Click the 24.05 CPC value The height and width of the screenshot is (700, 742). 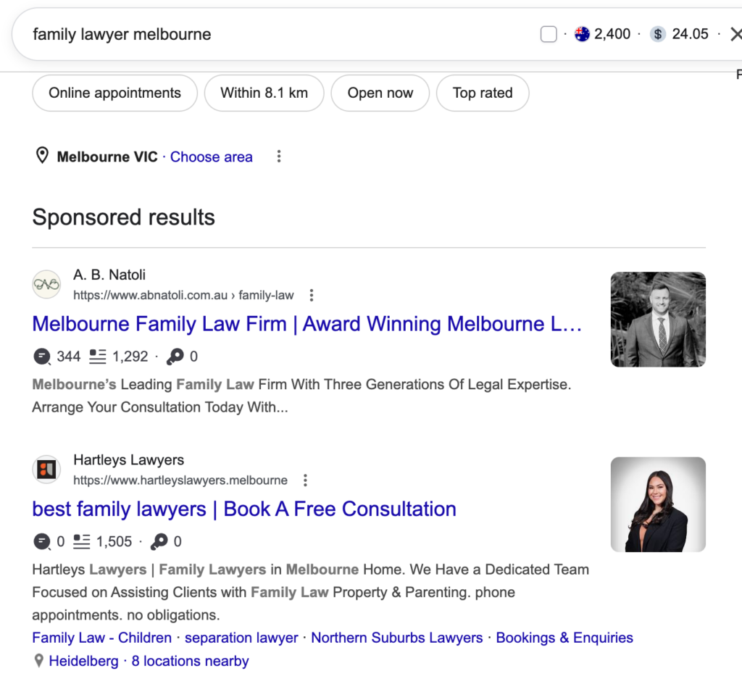(x=691, y=34)
